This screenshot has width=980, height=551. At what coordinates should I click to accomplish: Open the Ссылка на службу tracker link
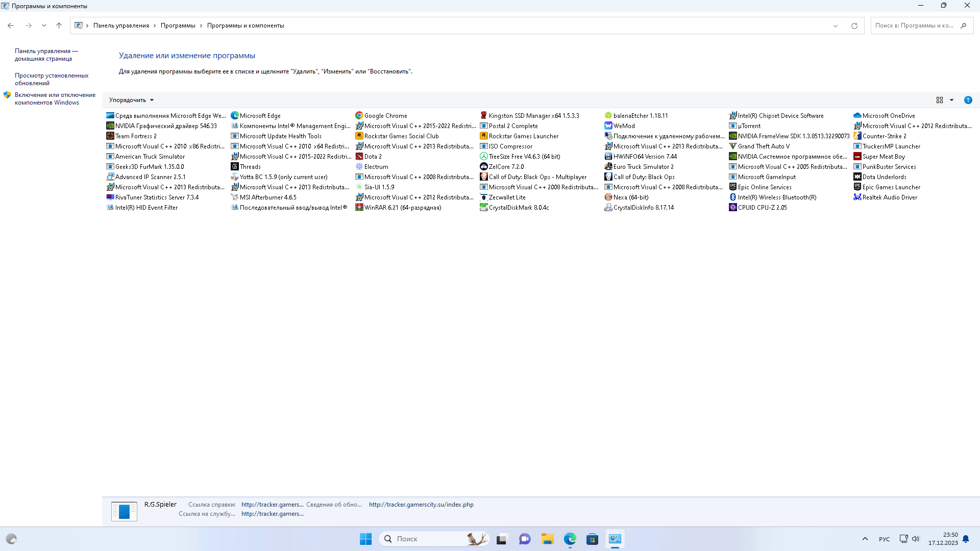(x=272, y=514)
